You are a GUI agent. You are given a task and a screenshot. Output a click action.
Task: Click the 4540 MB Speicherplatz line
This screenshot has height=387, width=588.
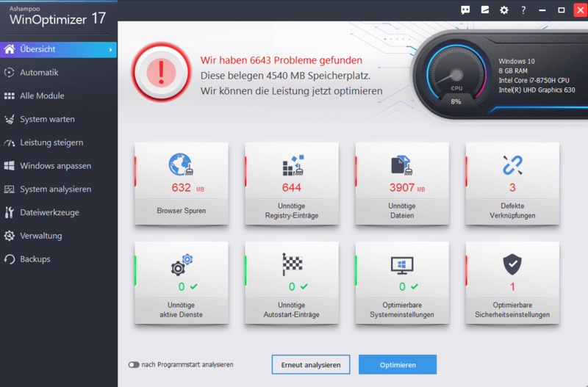[285, 76]
